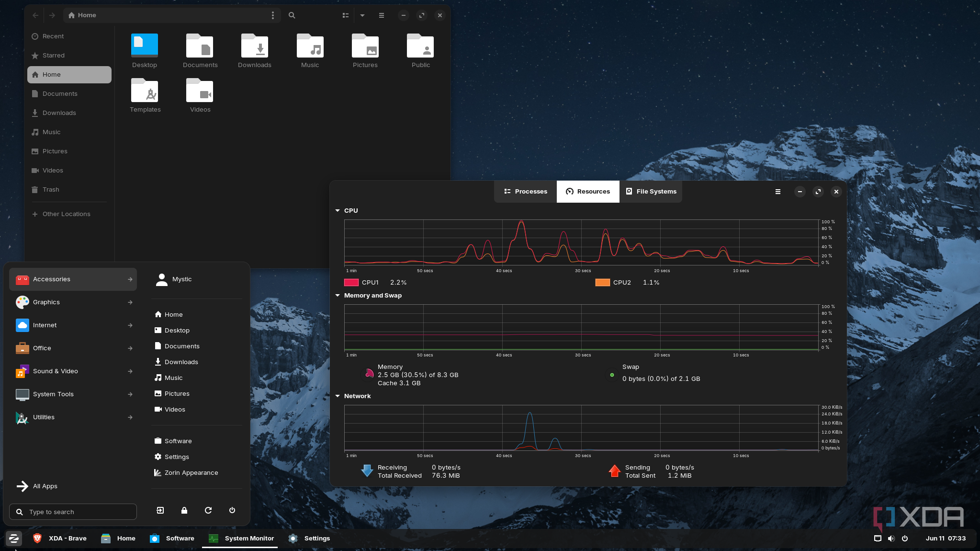Screen dimensions: 980x551
Task: Open the file manager search icon
Action: coord(292,15)
